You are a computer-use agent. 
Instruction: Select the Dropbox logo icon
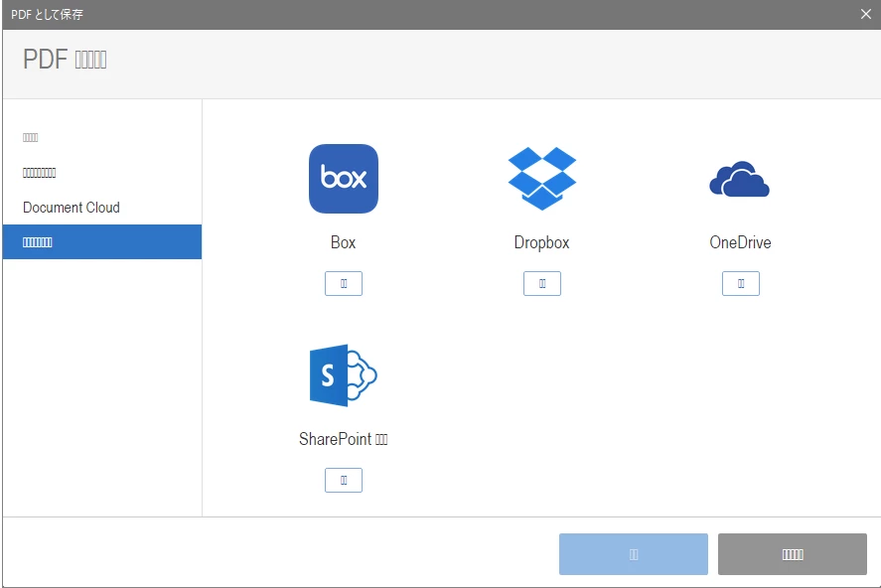coord(542,179)
